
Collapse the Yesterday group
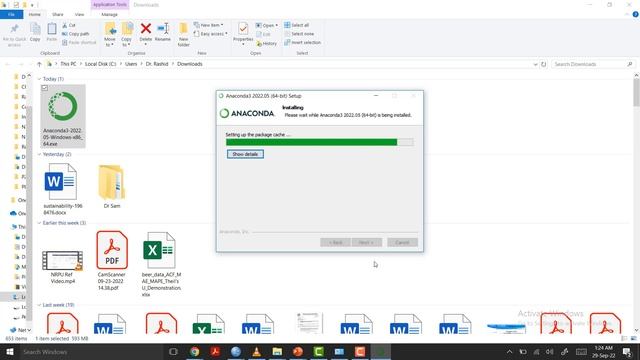40,154
